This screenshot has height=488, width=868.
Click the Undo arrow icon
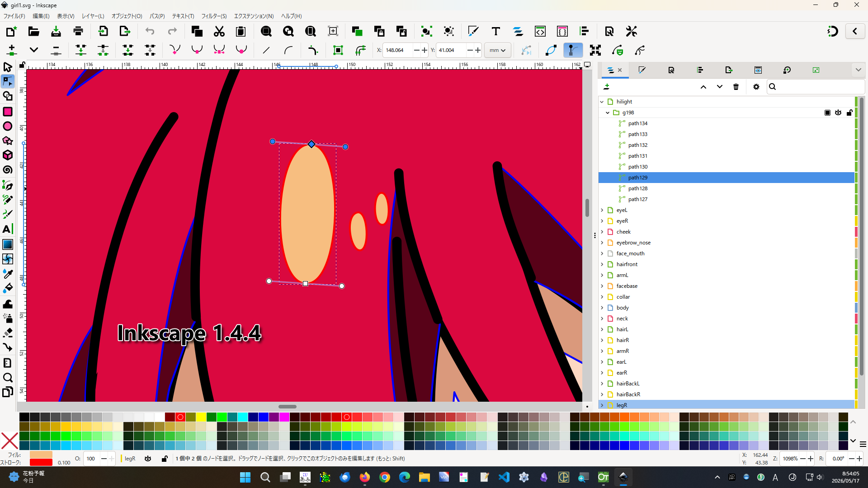coord(150,31)
